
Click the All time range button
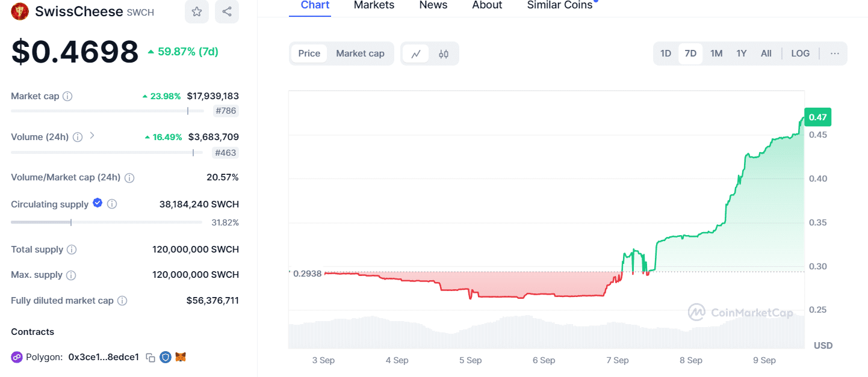pos(766,54)
